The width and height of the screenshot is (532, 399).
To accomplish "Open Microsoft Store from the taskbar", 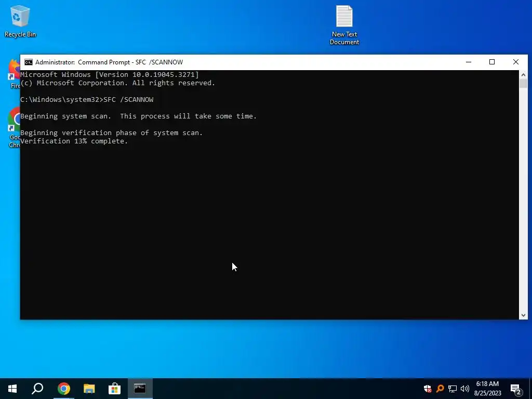I will [x=114, y=389].
